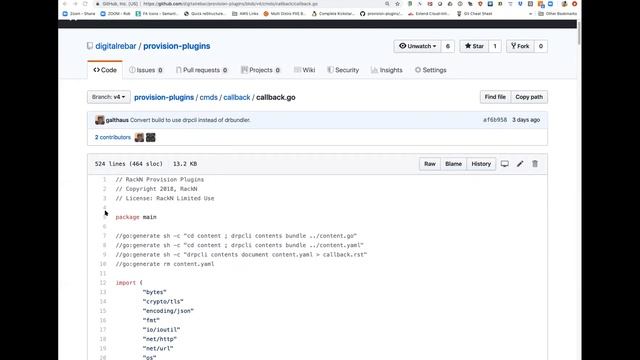640x360 pixels.
Task: Open Quick reStructure bookmark
Action: 205,13
